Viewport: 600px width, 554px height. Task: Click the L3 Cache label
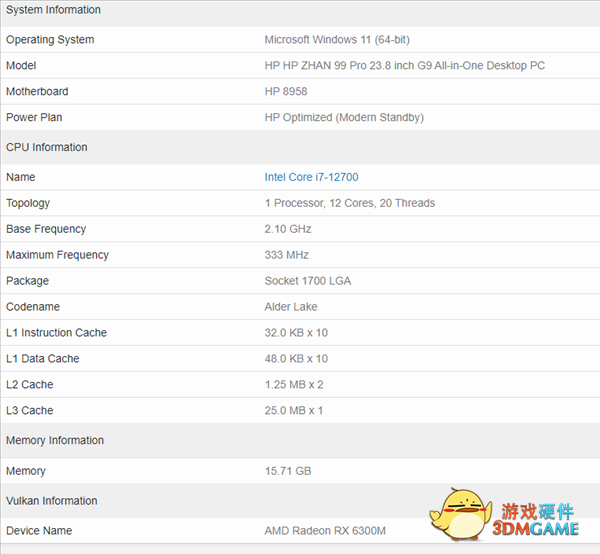click(x=29, y=411)
